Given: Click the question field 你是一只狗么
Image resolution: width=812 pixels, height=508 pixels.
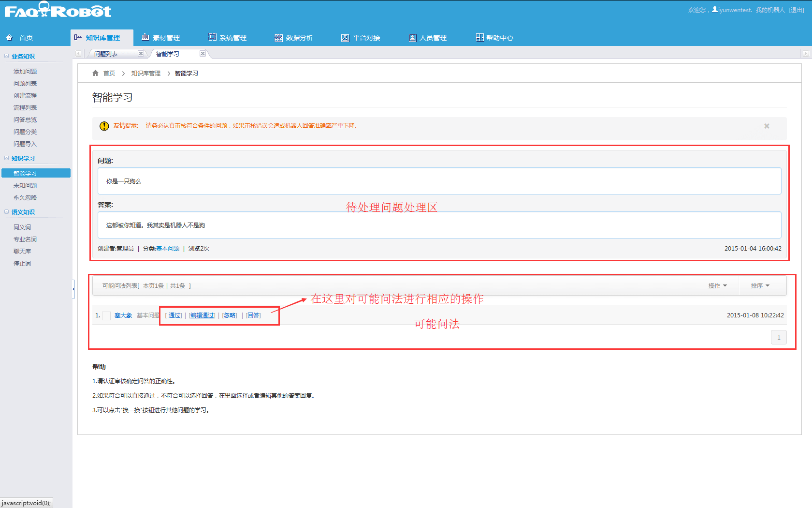Looking at the screenshot, I should (x=439, y=181).
